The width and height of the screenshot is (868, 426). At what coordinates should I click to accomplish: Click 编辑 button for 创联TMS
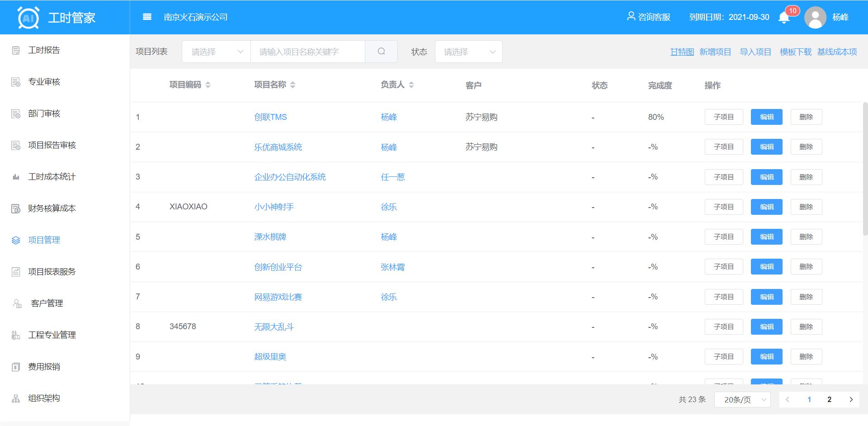point(766,117)
